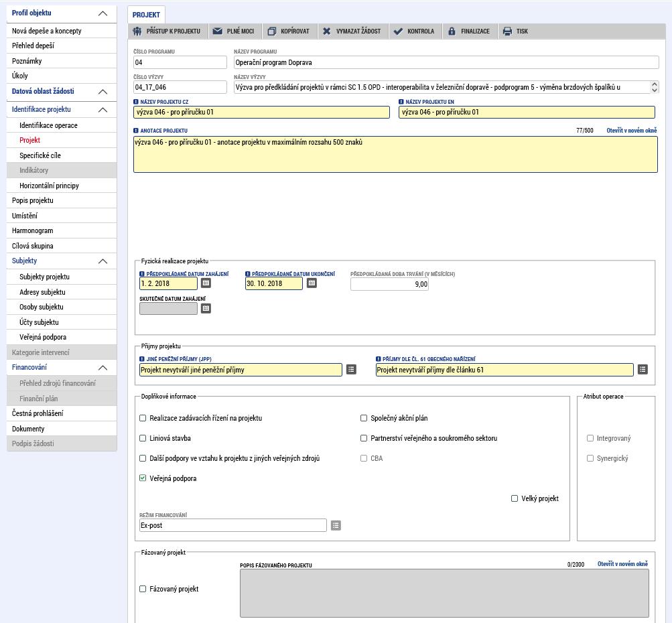Open calendar for Předpokládané datum ukončení
This screenshot has width=672, height=623.
click(x=312, y=283)
